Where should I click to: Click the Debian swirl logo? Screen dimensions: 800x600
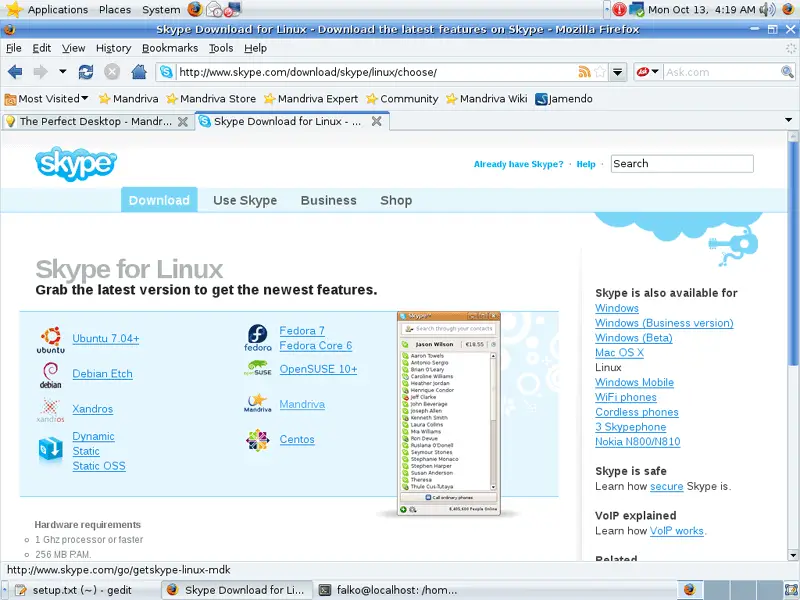click(51, 375)
